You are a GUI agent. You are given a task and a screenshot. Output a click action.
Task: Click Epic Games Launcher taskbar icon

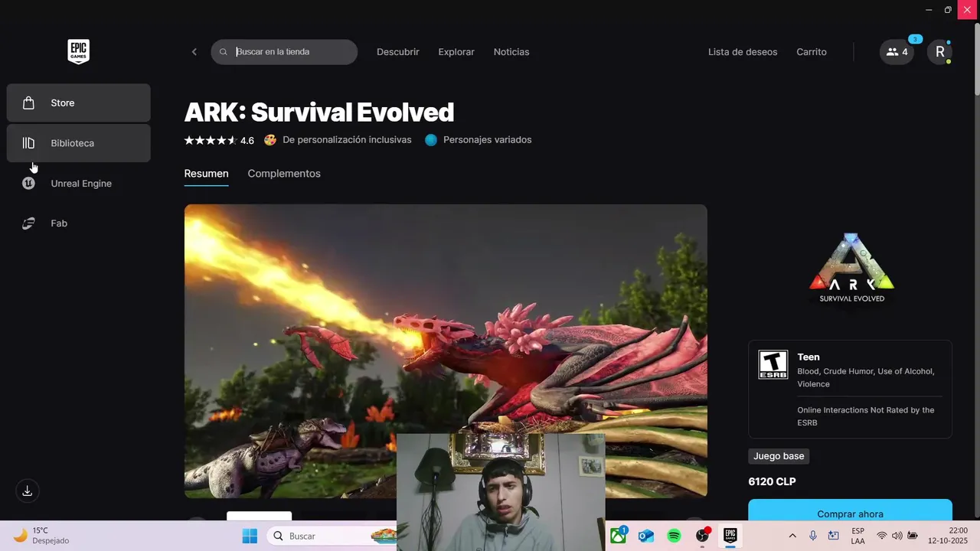730,536
